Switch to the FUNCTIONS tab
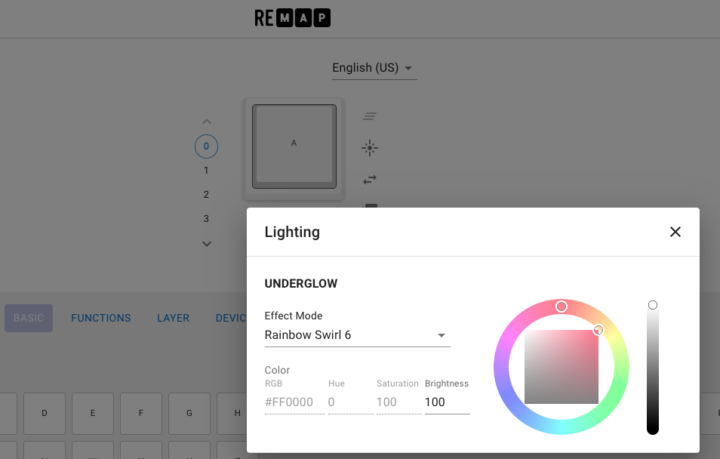Screen dimensions: 720x459 (101, 318)
